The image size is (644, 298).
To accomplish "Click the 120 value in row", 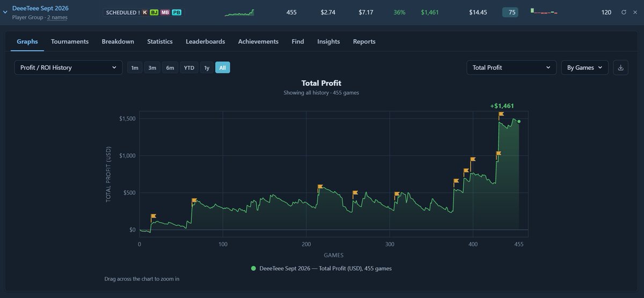I will click(606, 12).
